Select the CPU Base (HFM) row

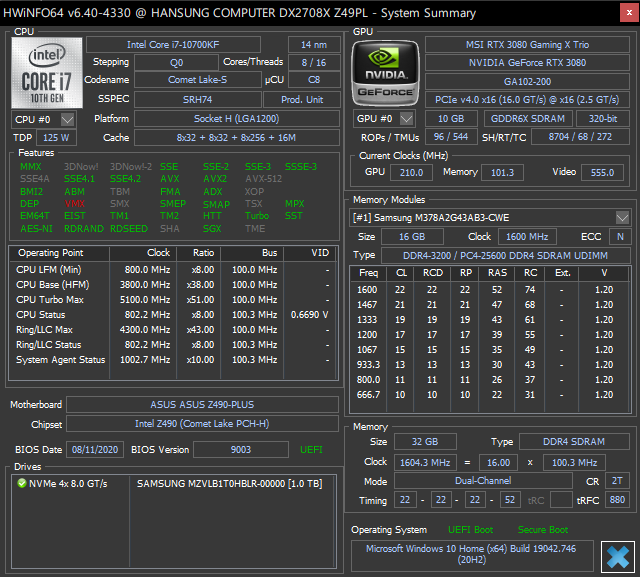[x=173, y=284]
